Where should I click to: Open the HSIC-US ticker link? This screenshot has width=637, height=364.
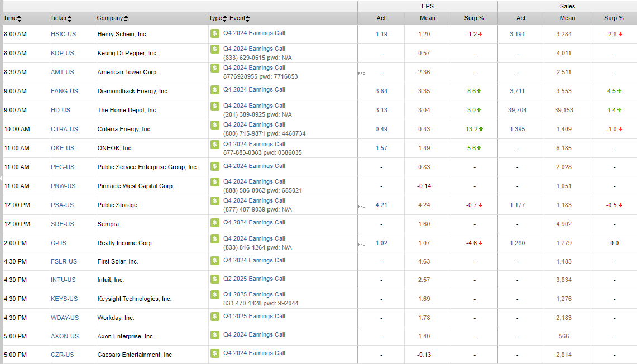coord(64,34)
